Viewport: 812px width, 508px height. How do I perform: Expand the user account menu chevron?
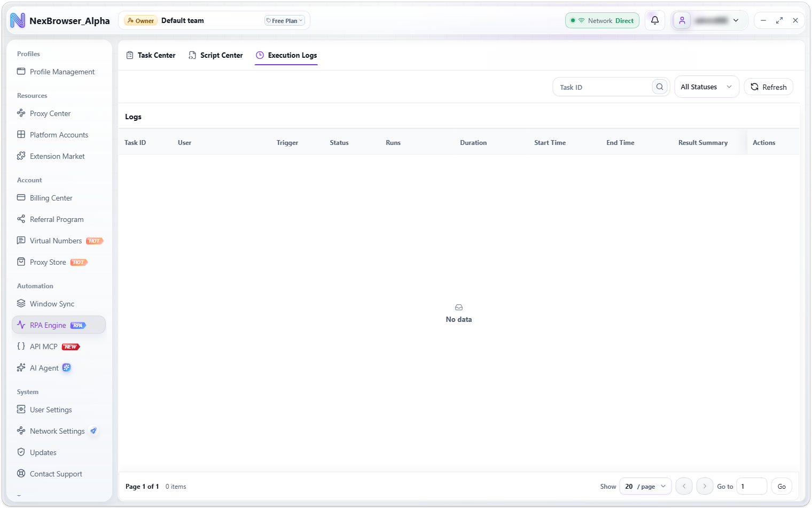(x=736, y=21)
